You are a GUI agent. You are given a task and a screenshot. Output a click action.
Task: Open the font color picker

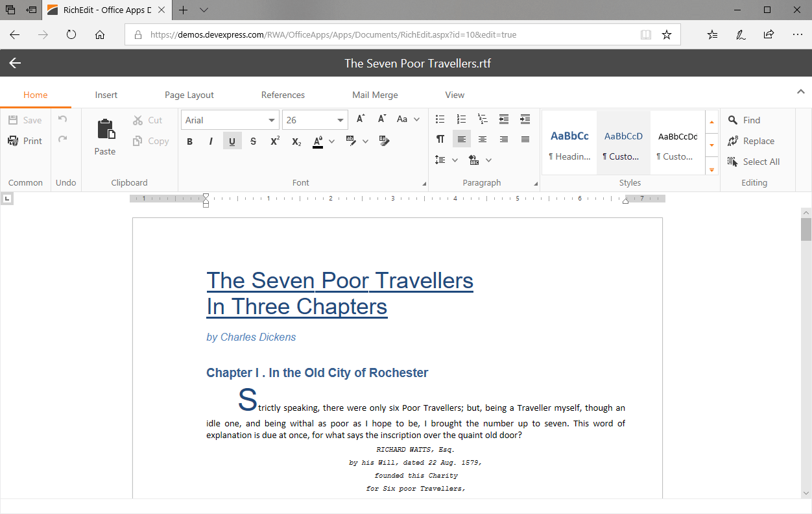(331, 141)
